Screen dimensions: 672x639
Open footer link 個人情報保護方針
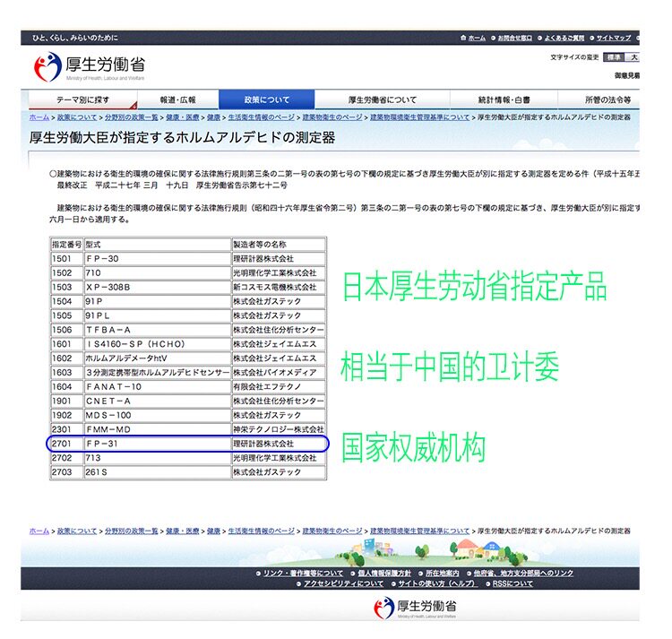click(384, 574)
